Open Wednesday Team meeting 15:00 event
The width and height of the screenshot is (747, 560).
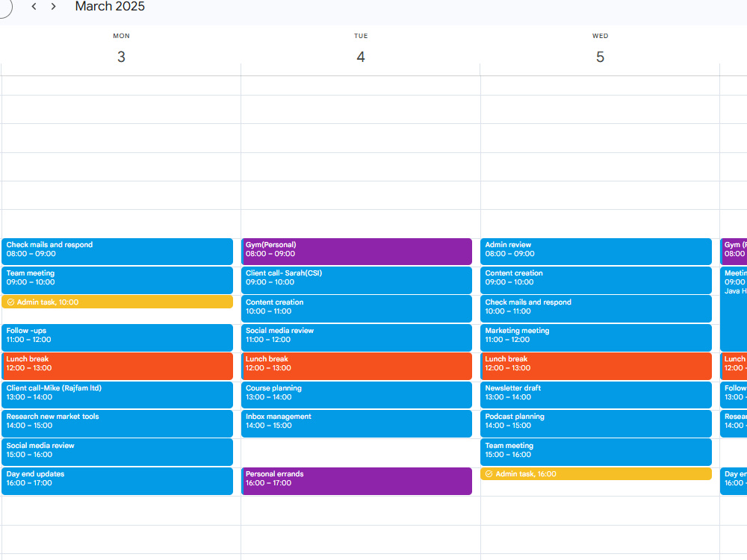pyautogui.click(x=596, y=452)
